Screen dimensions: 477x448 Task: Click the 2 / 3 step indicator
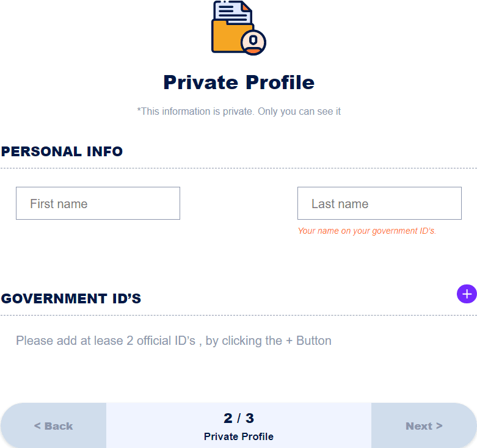pos(239,418)
